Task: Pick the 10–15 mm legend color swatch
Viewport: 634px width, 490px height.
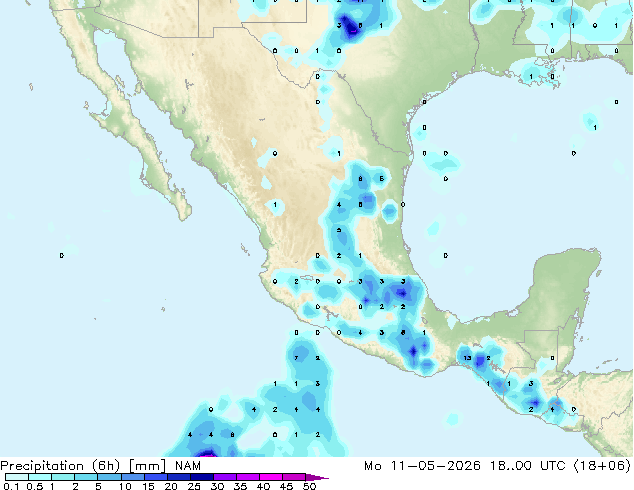Action: (133, 477)
